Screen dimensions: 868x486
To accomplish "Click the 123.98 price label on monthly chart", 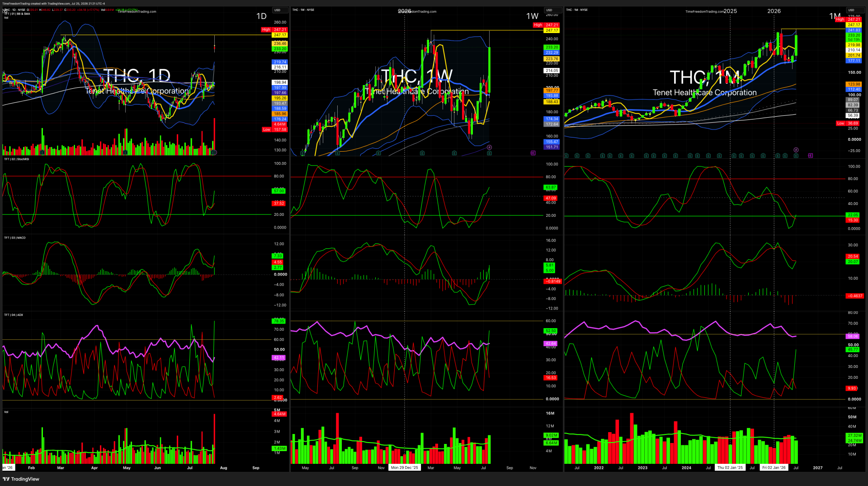I will pos(854,84).
